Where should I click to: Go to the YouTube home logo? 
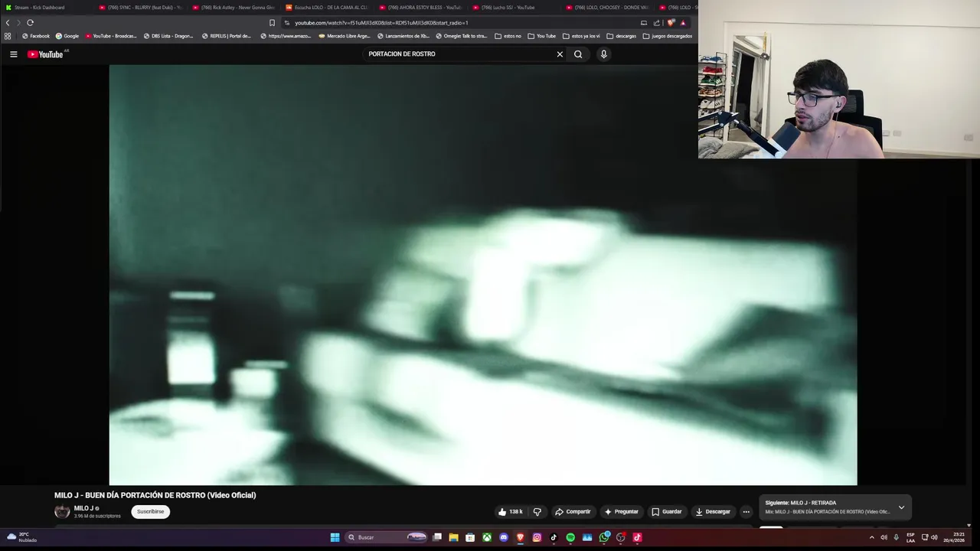coord(45,54)
